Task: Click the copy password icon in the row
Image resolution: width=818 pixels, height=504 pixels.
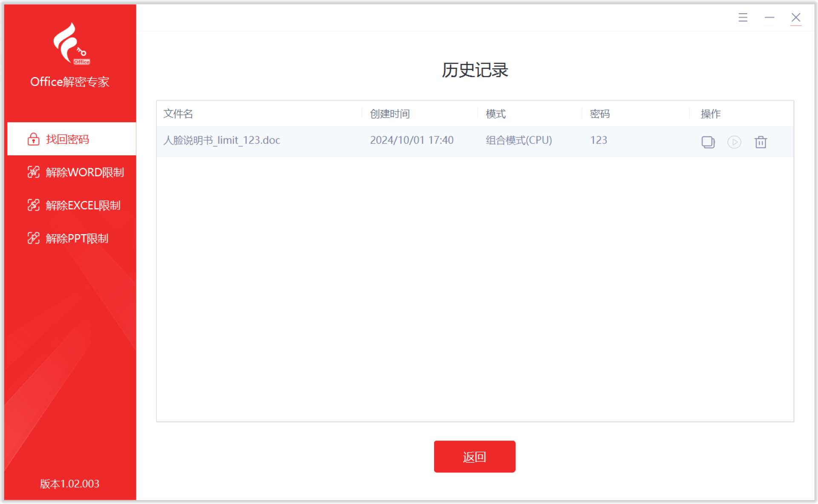Action: tap(708, 142)
